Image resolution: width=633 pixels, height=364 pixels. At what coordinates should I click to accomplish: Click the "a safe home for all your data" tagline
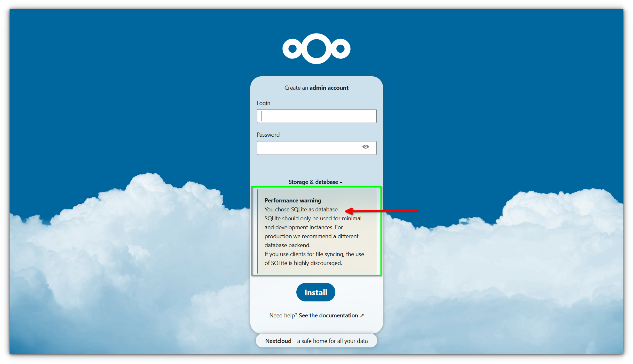[332, 341]
